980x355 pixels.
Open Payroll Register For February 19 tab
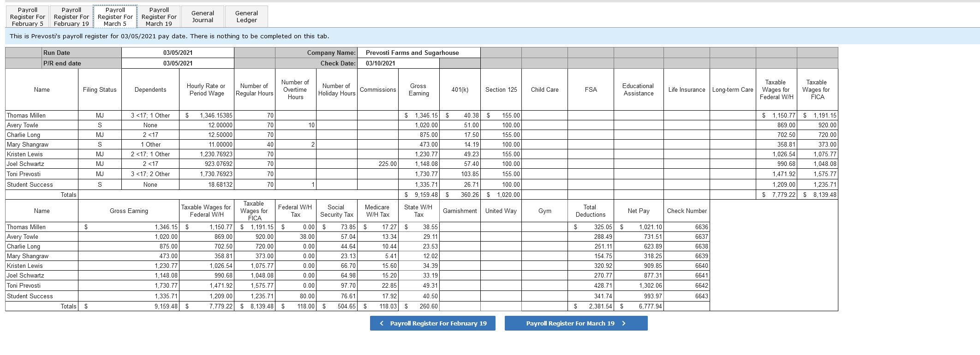(x=72, y=17)
